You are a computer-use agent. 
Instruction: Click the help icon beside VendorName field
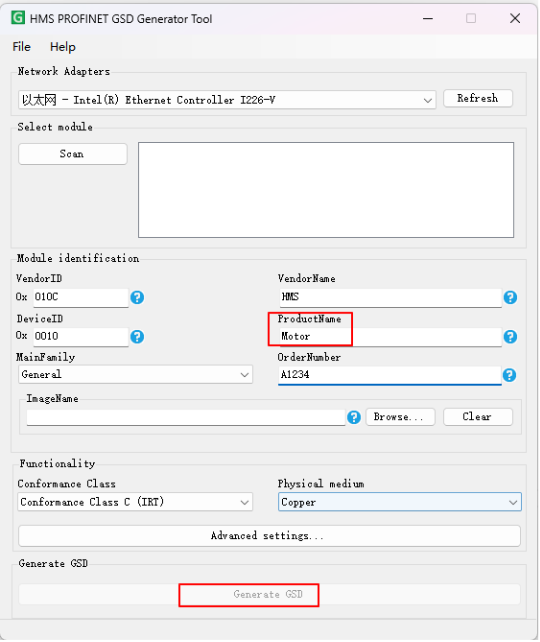(x=510, y=297)
